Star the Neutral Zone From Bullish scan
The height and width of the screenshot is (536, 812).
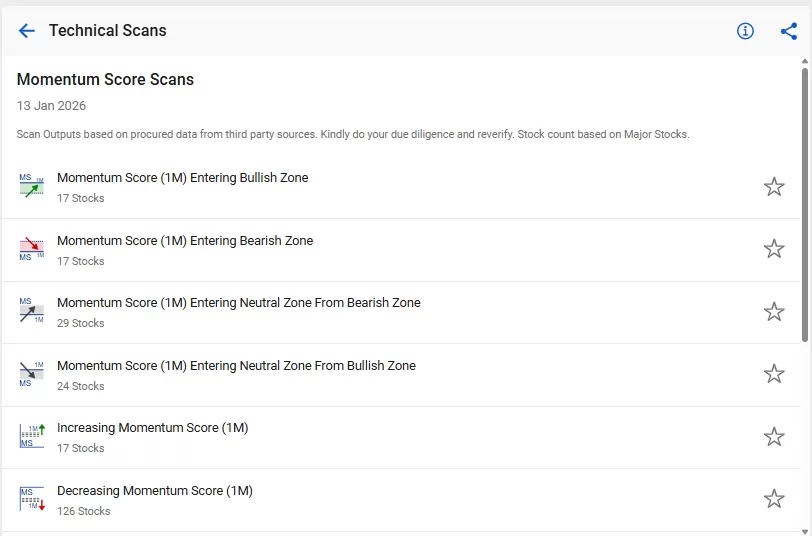774,374
